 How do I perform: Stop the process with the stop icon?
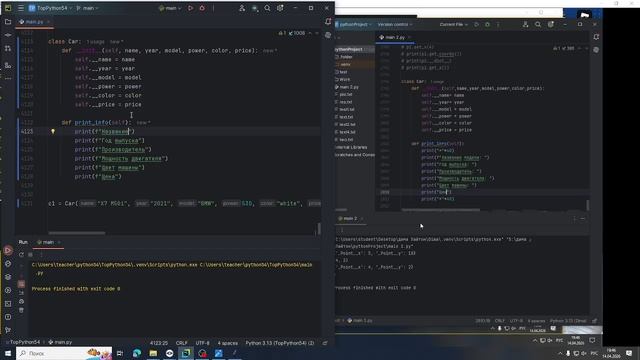(30, 255)
